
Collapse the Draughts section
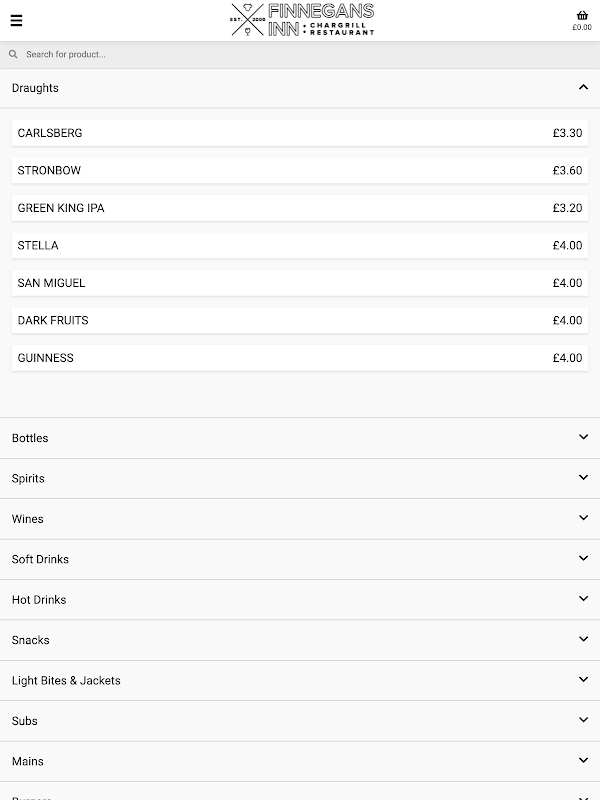click(x=583, y=88)
